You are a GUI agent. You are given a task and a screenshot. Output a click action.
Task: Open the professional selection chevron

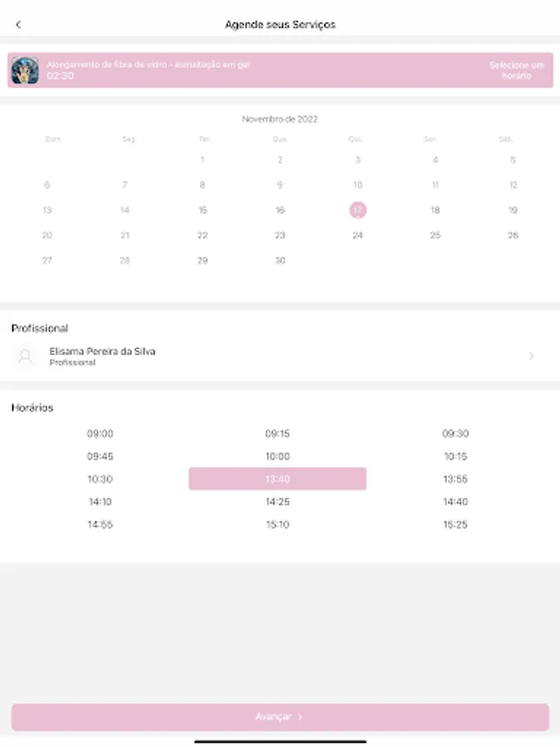pos(532,356)
